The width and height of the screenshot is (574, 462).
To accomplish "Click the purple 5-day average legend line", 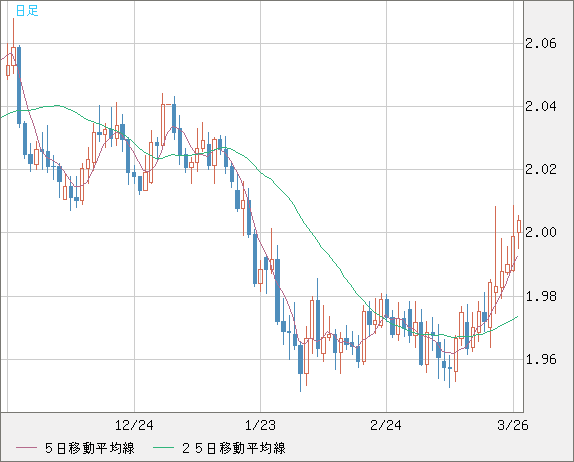I will (26, 448).
